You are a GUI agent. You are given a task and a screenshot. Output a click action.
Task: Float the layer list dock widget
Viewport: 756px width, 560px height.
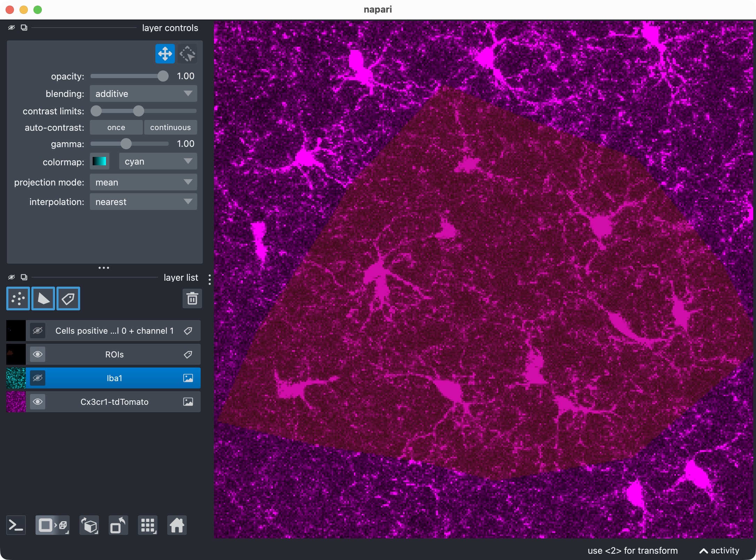(24, 277)
